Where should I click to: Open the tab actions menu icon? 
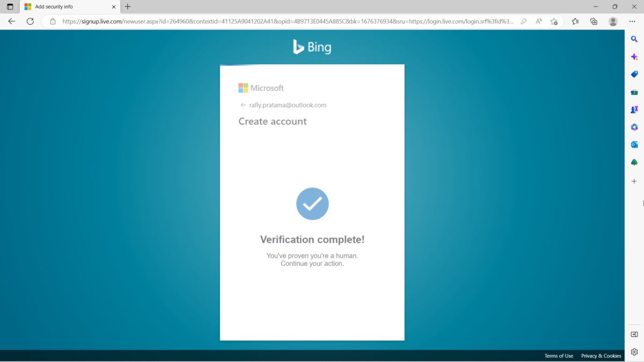[10, 7]
